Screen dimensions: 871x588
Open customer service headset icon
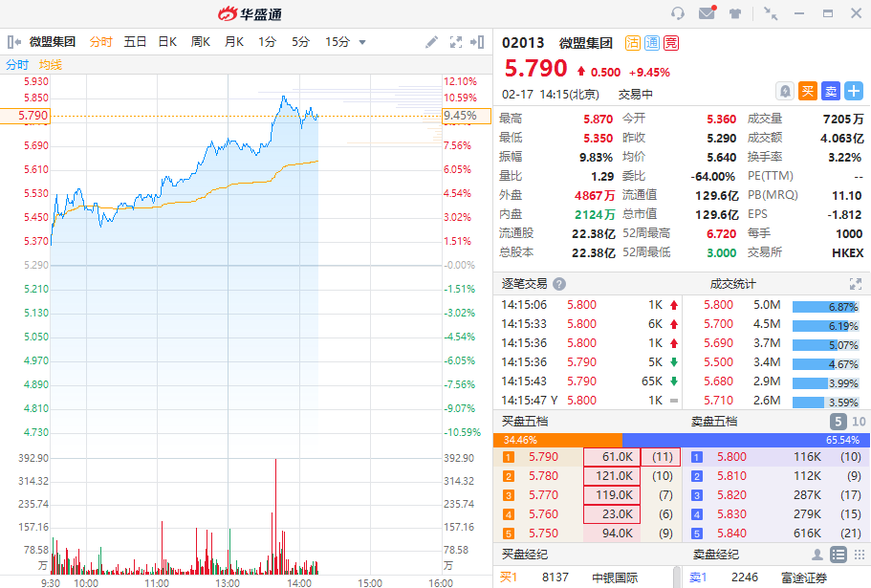677,13
